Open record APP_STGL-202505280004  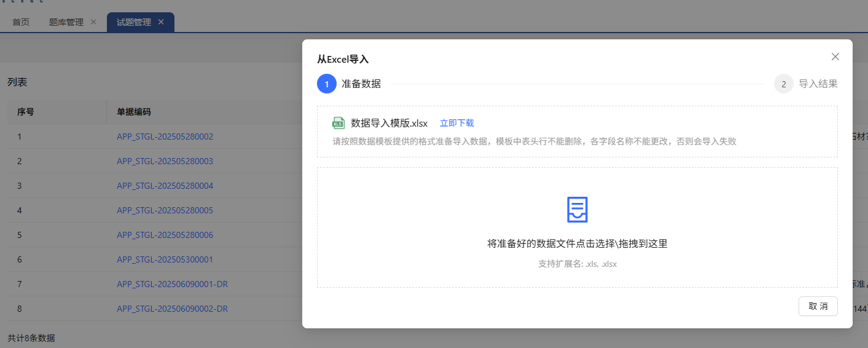tap(165, 186)
